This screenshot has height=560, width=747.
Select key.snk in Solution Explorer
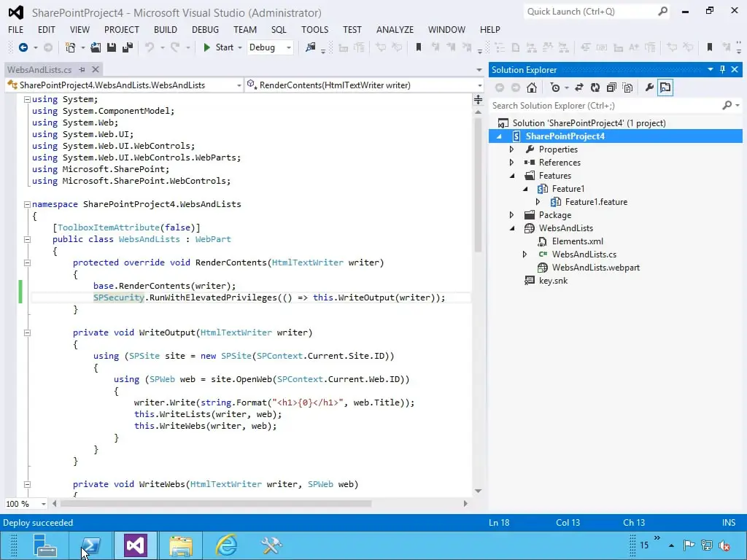click(553, 281)
